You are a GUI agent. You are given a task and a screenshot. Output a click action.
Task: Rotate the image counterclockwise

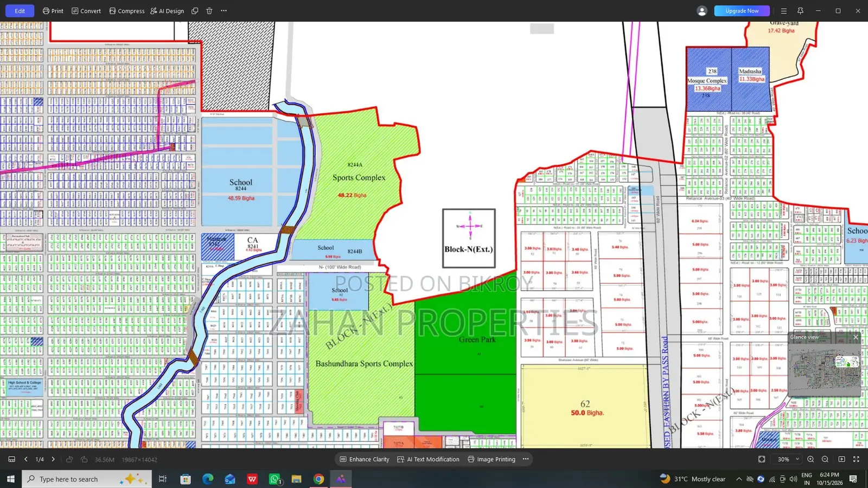tap(69, 459)
